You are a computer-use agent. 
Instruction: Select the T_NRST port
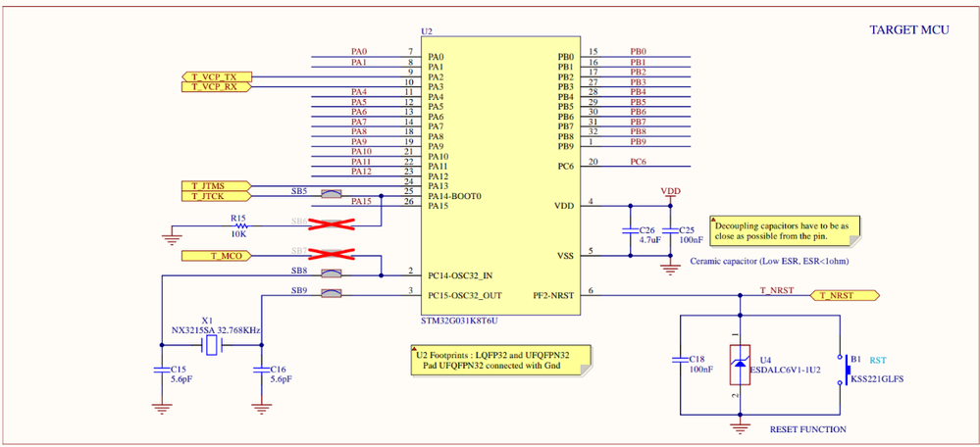(x=845, y=295)
